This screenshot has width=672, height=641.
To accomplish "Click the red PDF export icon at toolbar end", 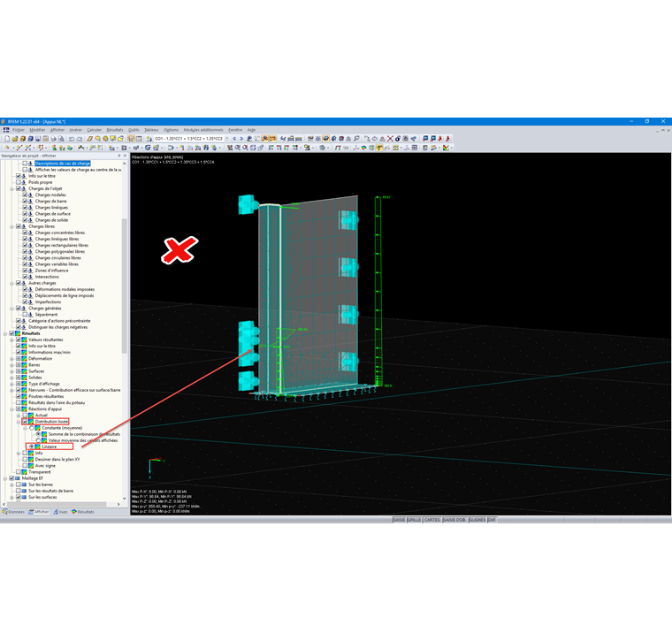I will click(447, 139).
